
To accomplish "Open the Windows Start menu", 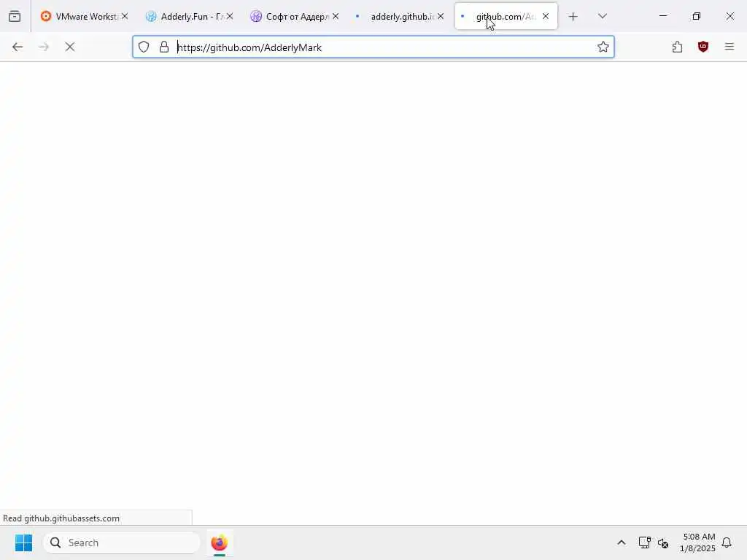I will (x=23, y=542).
